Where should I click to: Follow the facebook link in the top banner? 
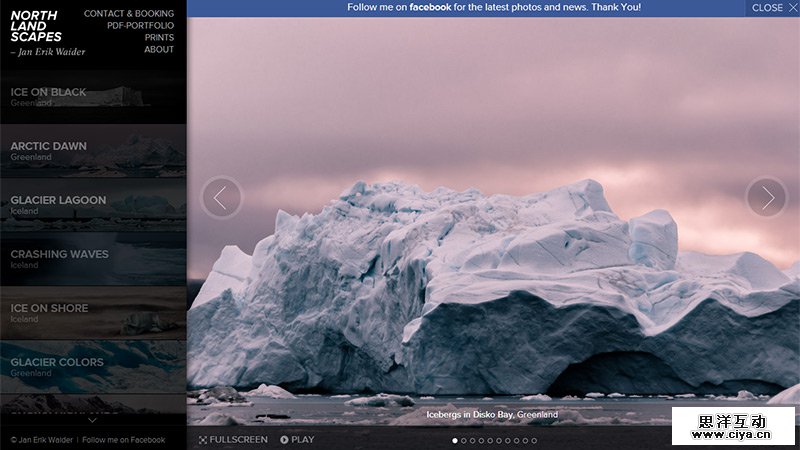pos(430,7)
